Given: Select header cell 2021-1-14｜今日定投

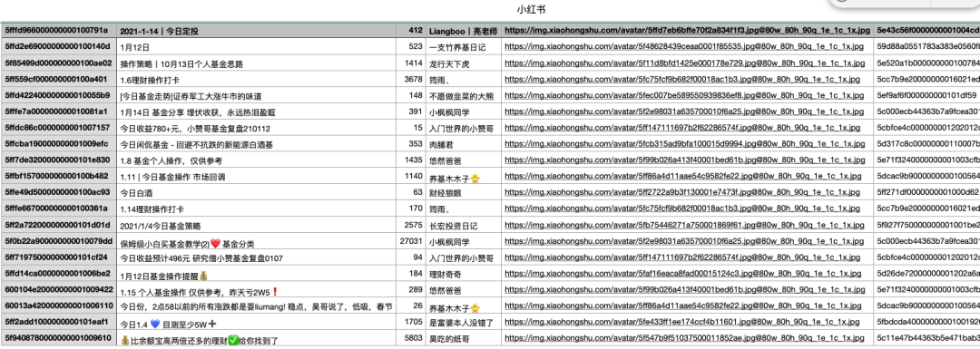Looking at the screenshot, I should (256, 31).
